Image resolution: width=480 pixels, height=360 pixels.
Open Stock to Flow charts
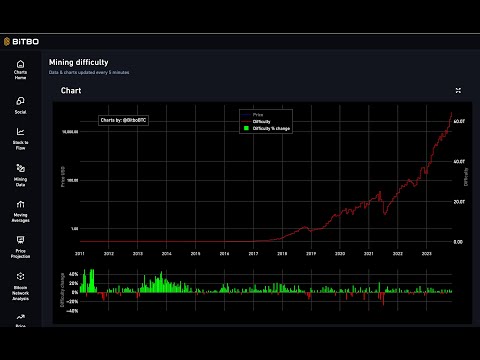point(20,139)
